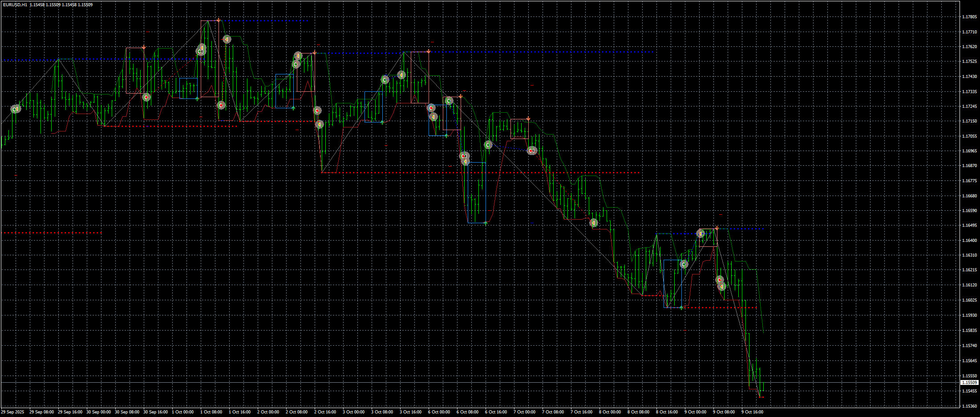
Task: Click the 1.15740 price axis label
Action: click(969, 346)
